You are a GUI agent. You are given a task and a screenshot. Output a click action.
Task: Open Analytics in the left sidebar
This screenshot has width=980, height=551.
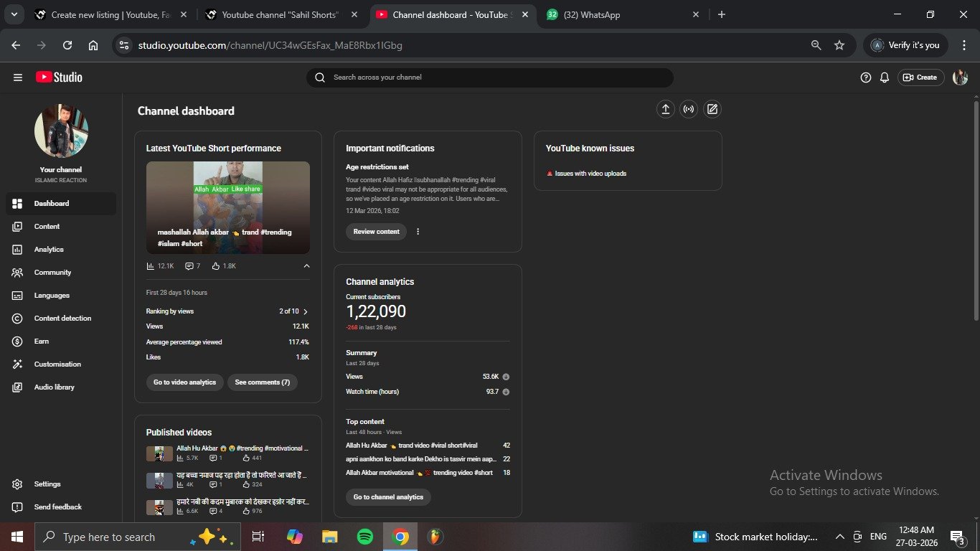(x=49, y=250)
